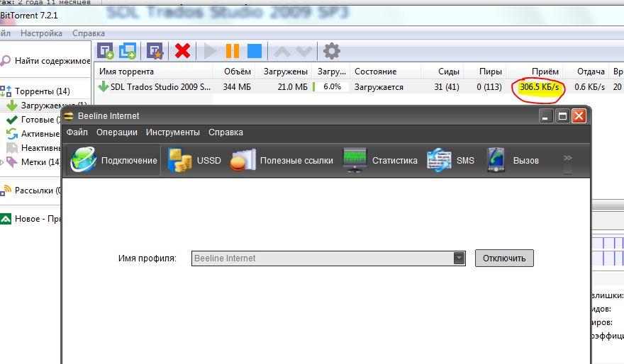Viewport: 624px width, 364px height.
Task: Remove the torrent with the red X
Action: 183,51
